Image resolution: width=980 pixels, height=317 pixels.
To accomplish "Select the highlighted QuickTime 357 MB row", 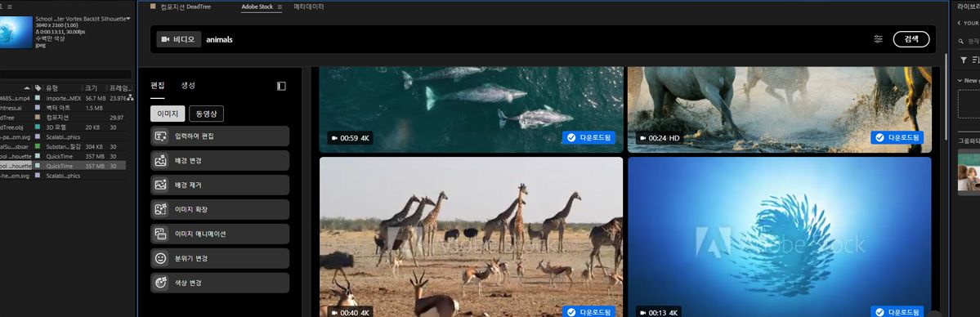I will pos(63,166).
